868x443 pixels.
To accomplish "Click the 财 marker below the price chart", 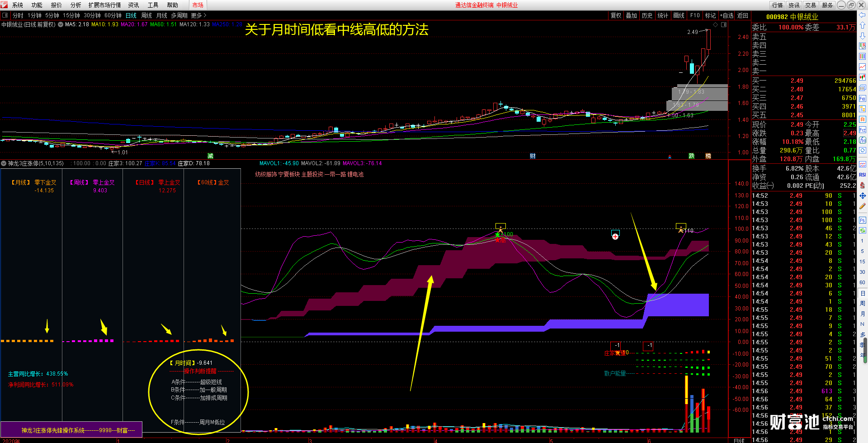I will tap(533, 156).
